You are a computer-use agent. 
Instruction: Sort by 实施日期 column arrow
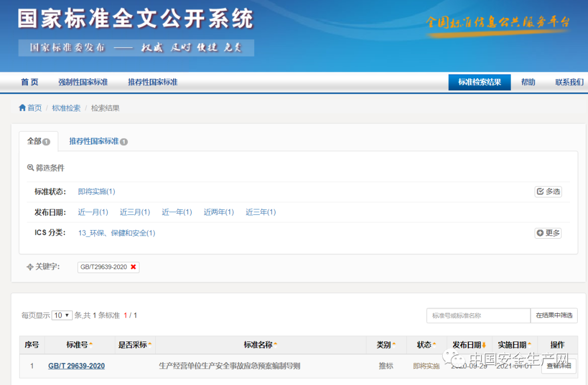[530, 345]
